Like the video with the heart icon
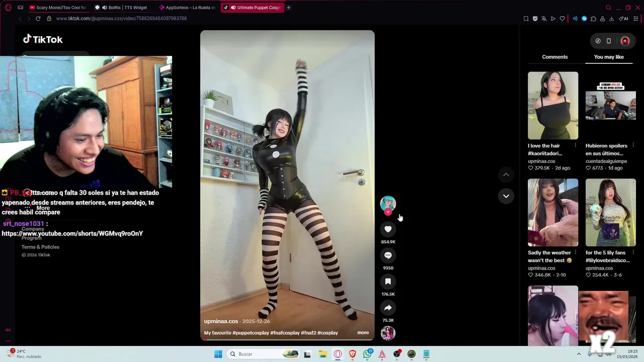644x362 pixels. click(388, 229)
